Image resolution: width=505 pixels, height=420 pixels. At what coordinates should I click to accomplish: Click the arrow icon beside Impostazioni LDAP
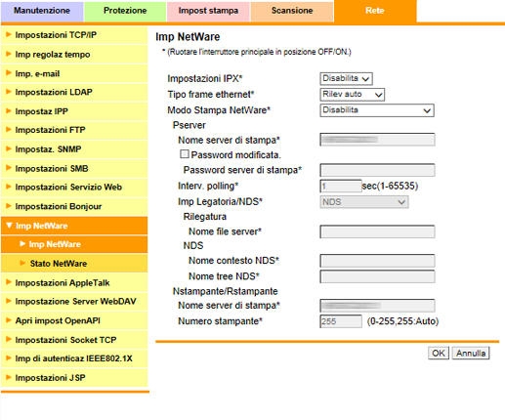(x=9, y=92)
